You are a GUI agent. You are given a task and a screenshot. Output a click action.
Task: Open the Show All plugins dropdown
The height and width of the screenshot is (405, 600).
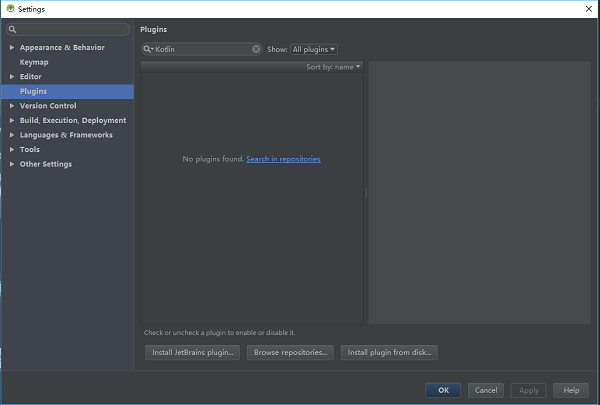tap(313, 49)
